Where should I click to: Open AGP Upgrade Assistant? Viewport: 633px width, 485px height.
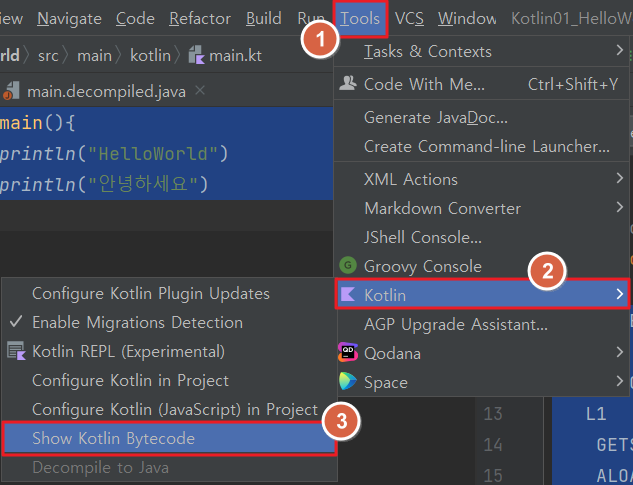click(481, 325)
